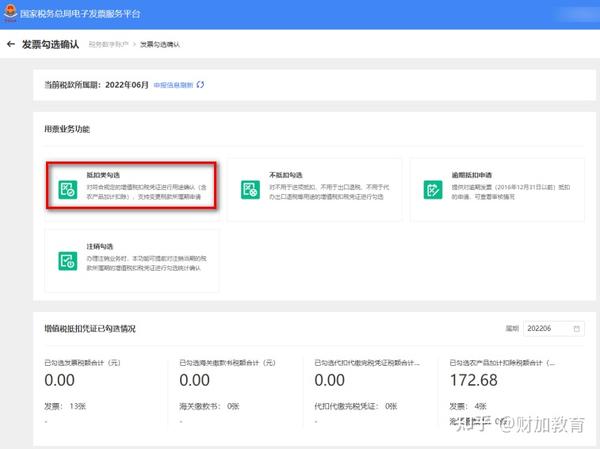Viewport: 600px width, 449px height.
Task: Select the 不抵扣勾选 card title
Action: point(286,175)
